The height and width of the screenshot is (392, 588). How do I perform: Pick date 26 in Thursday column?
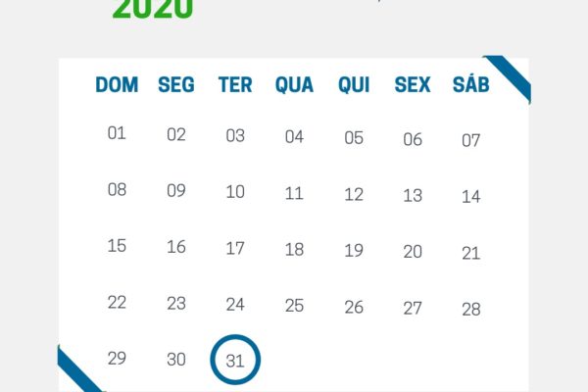[x=354, y=307]
